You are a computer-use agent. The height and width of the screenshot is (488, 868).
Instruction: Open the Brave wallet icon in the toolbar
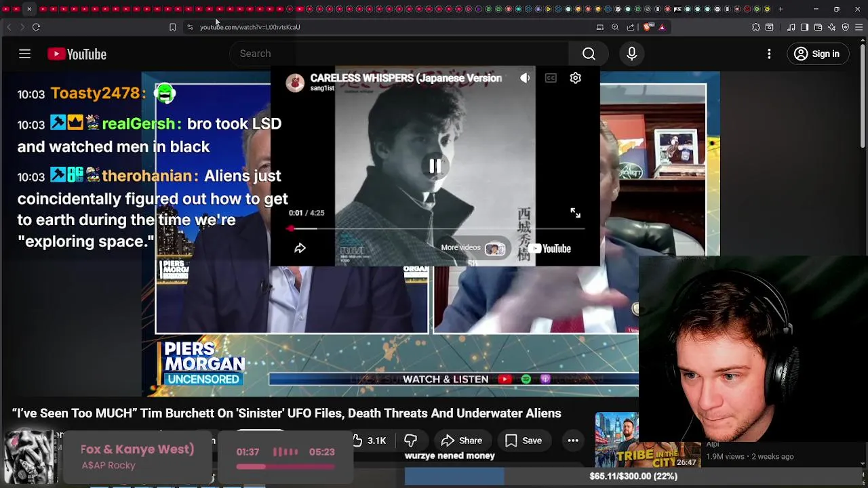coord(818,27)
